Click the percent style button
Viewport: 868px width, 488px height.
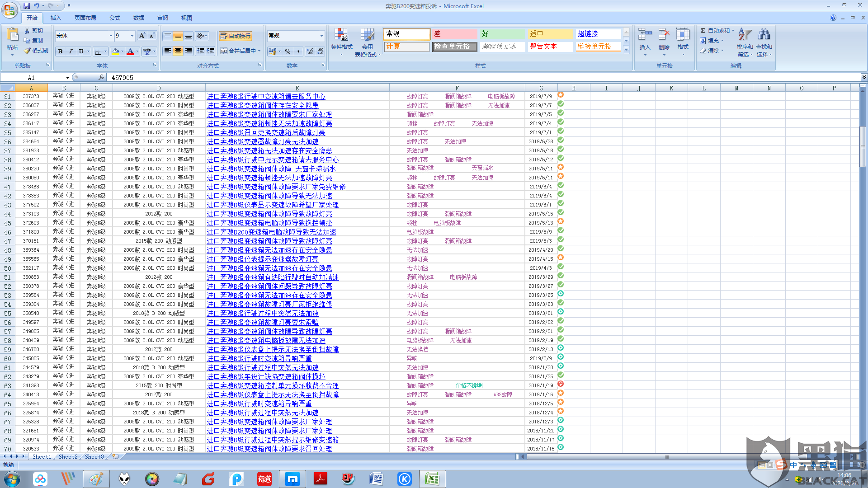pyautogui.click(x=288, y=52)
